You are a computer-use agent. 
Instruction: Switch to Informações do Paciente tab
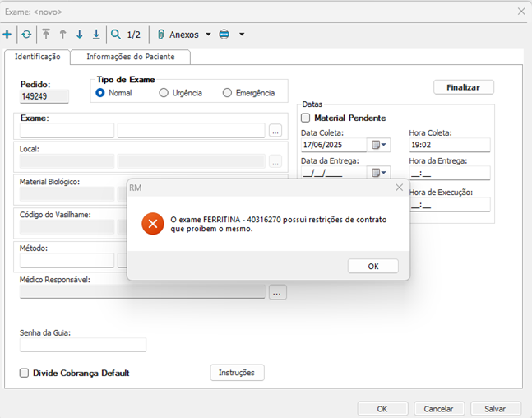point(131,57)
